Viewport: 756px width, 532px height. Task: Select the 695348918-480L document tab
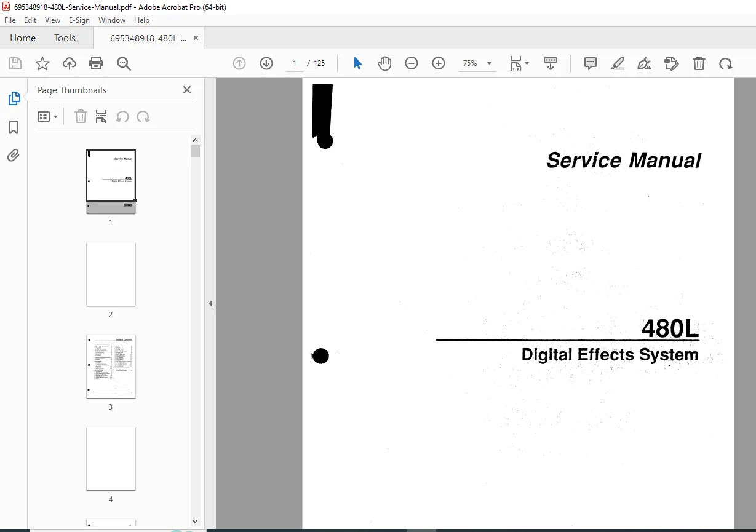[x=148, y=38]
